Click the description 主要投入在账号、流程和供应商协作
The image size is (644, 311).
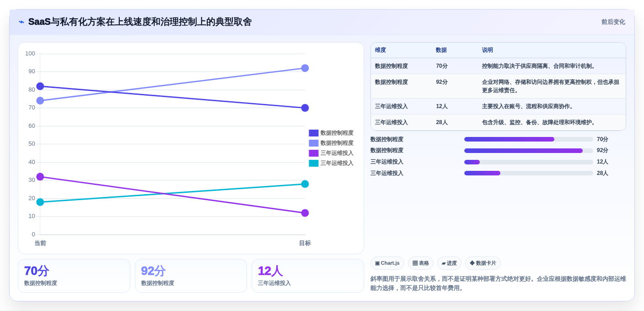click(529, 107)
